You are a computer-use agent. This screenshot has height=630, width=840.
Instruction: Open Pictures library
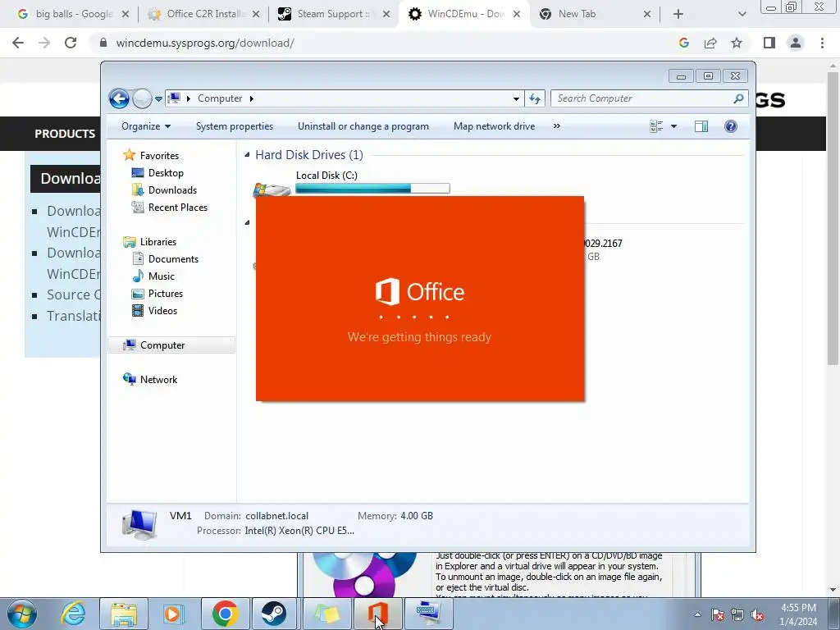point(157,294)
